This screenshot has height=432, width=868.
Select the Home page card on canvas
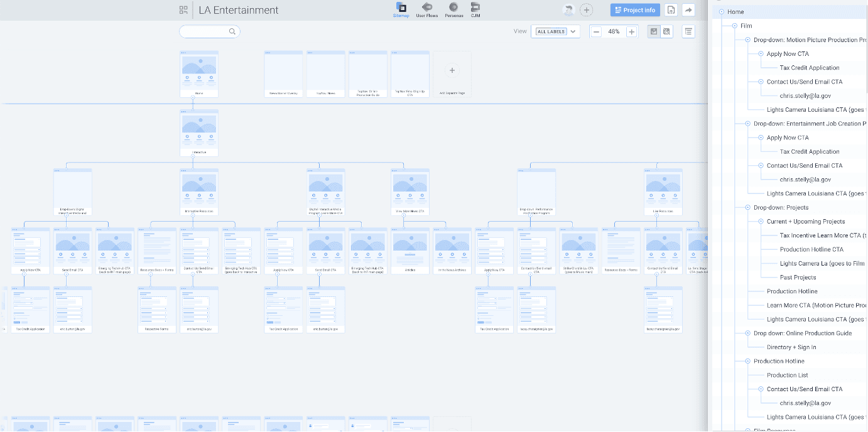click(199, 74)
